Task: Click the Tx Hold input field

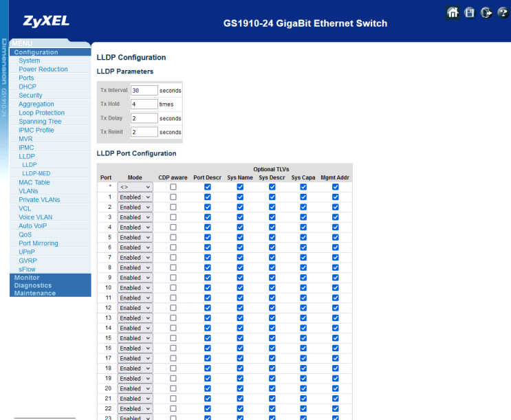Action: pos(144,104)
